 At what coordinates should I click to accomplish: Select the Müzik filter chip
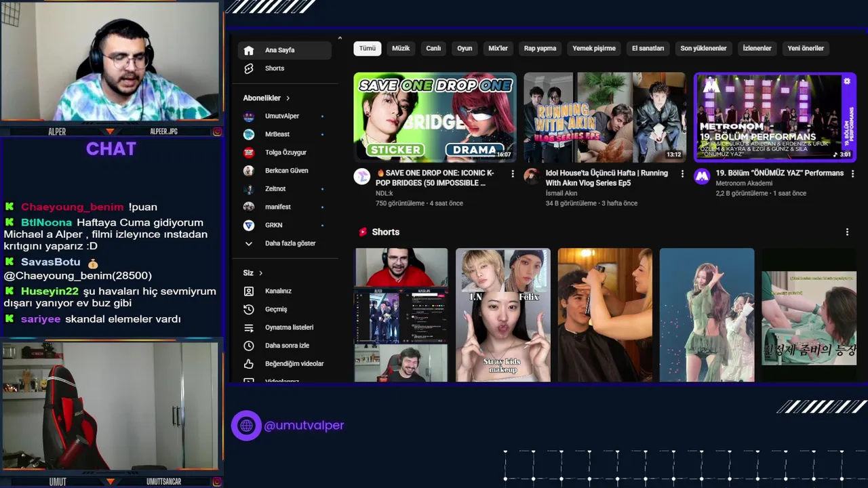point(401,48)
